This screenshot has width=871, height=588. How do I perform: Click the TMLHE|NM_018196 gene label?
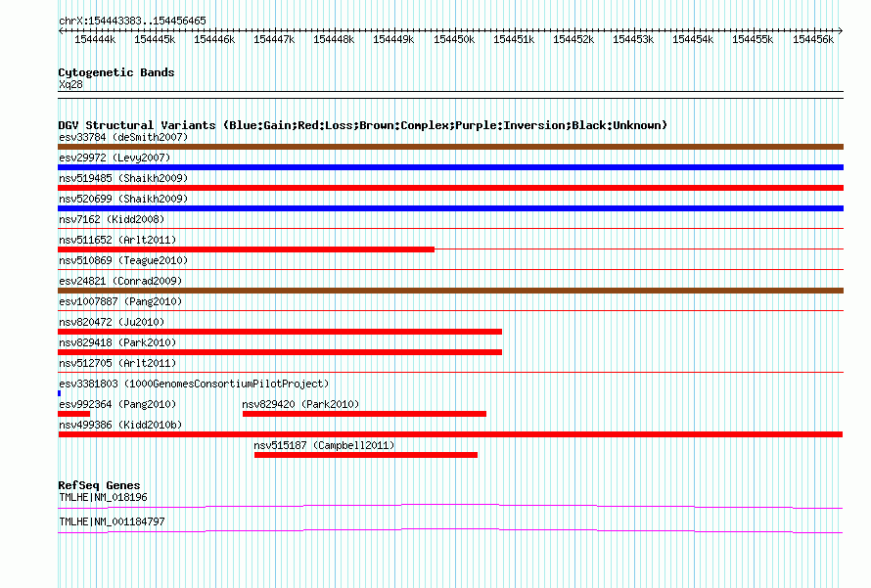pyautogui.click(x=103, y=497)
